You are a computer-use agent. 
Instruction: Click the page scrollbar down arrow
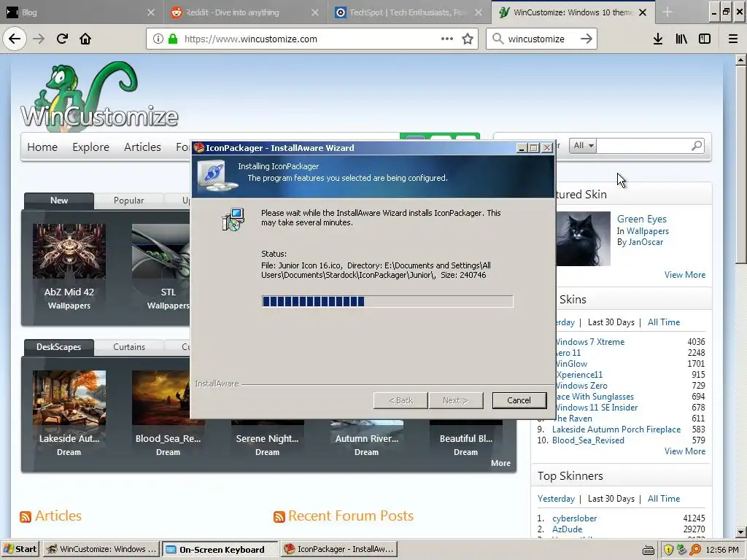tap(741, 532)
